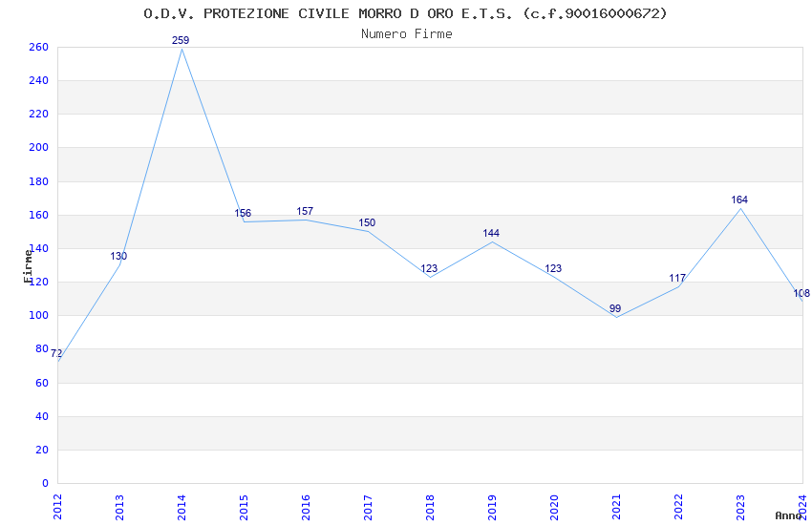The image size is (812, 525).
Task: Click the 2013 x-axis year label
Action: pos(119,507)
